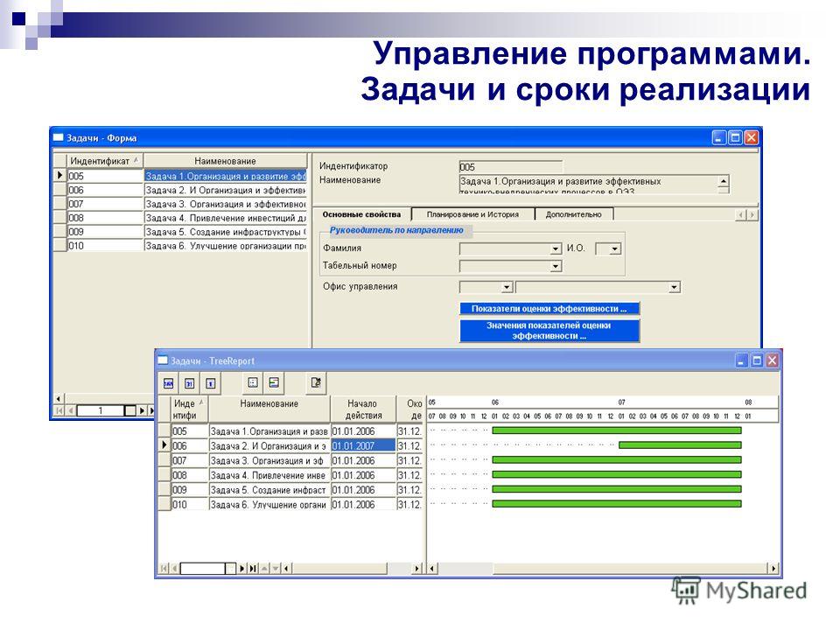Image resolution: width=840 pixels, height=630 pixels.
Task: Click the dotted-grid toolbar icon in TreeReport
Action: click(x=253, y=382)
